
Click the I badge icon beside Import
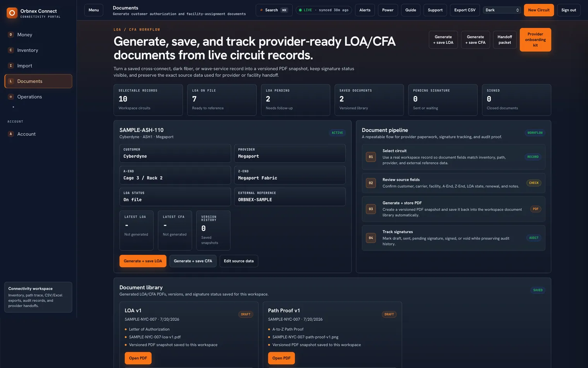click(11, 65)
